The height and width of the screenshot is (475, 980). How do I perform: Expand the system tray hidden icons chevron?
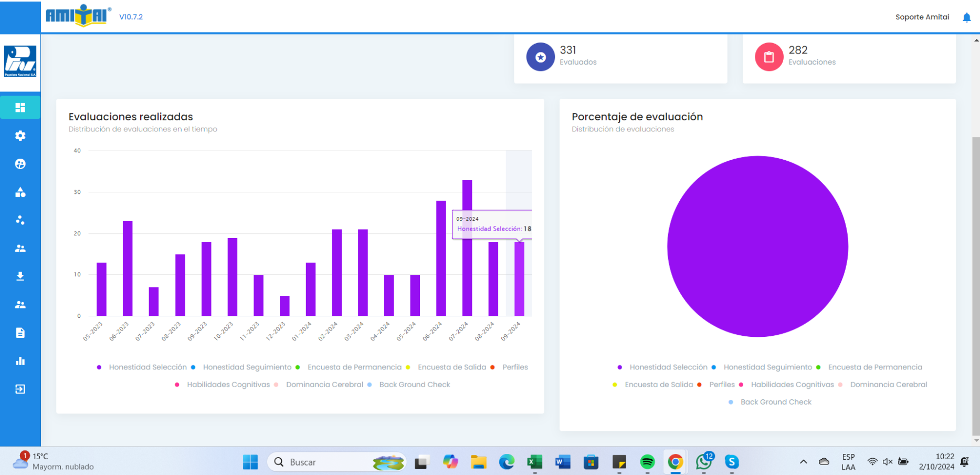click(x=803, y=462)
